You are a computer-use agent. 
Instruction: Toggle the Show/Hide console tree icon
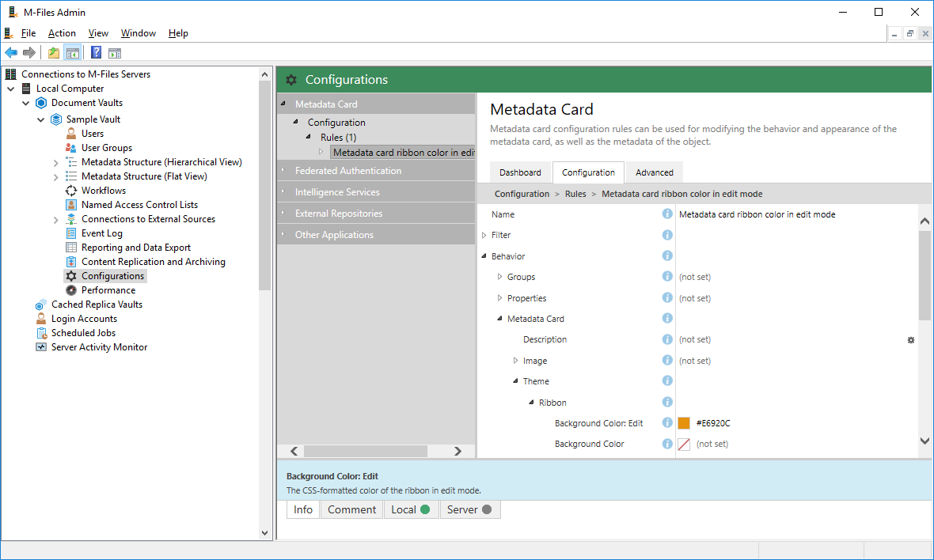pos(73,53)
